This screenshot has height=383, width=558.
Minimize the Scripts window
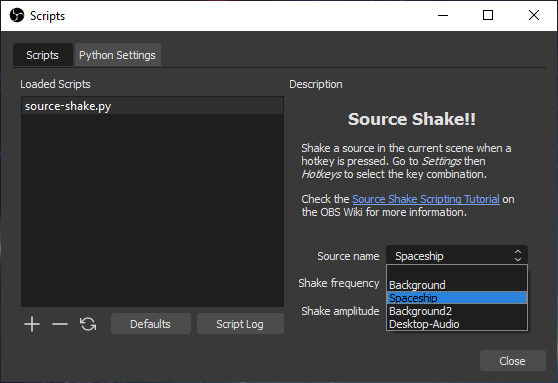pyautogui.click(x=443, y=15)
